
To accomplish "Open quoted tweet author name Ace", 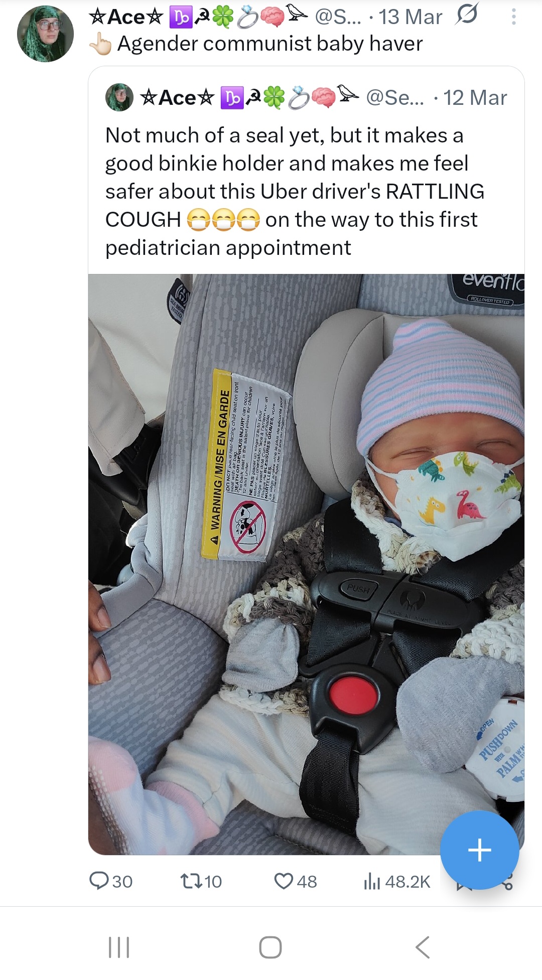I will 178,97.
